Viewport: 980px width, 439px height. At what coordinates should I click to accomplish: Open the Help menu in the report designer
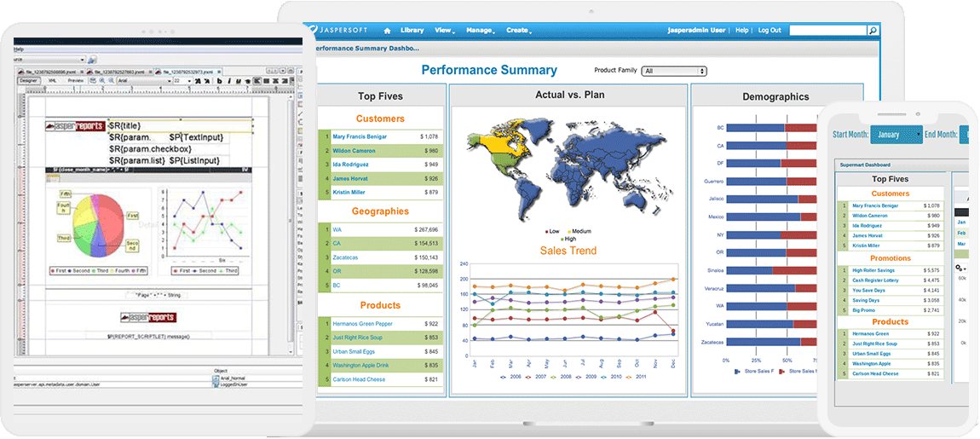coord(18,49)
